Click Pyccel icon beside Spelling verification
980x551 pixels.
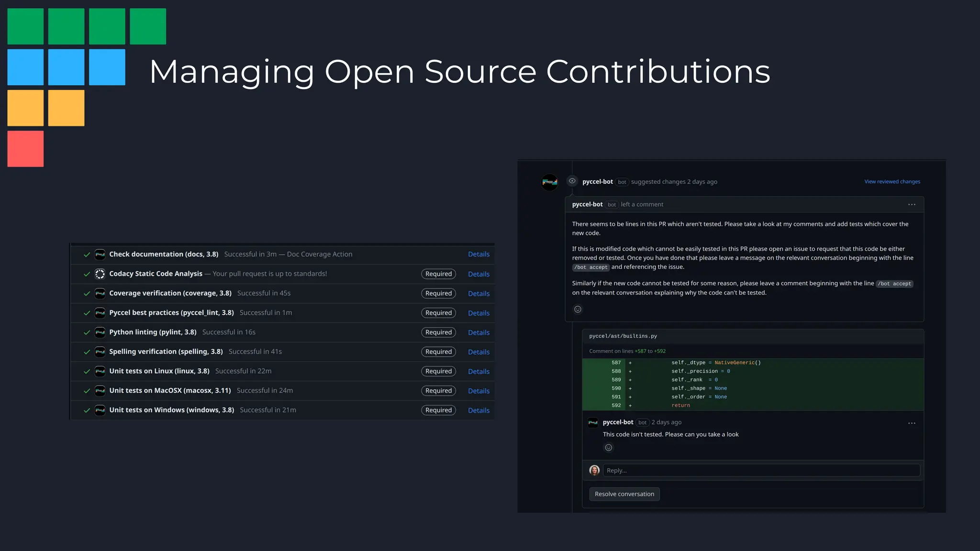[x=100, y=352]
